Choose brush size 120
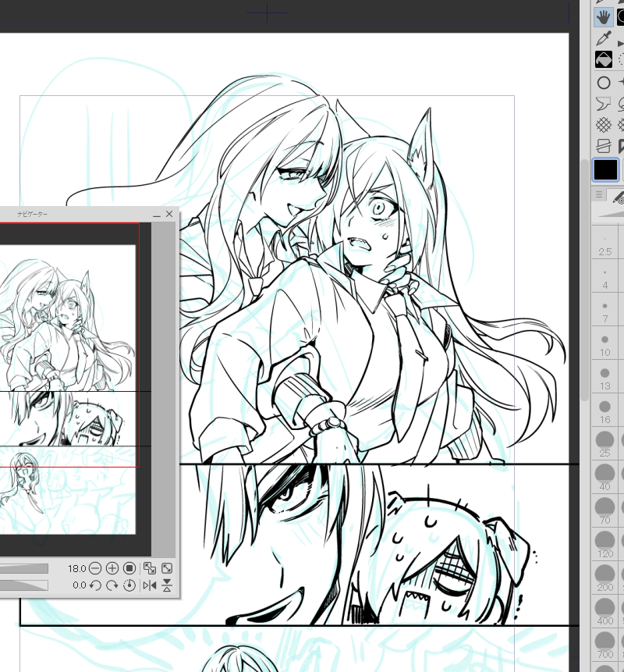The height and width of the screenshot is (672, 624). tap(604, 545)
